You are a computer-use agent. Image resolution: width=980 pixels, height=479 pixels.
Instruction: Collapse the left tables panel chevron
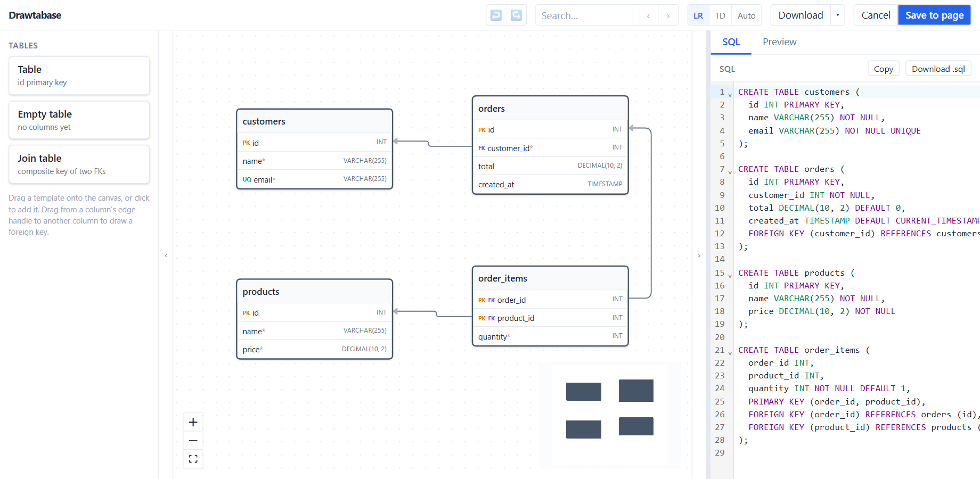click(166, 256)
